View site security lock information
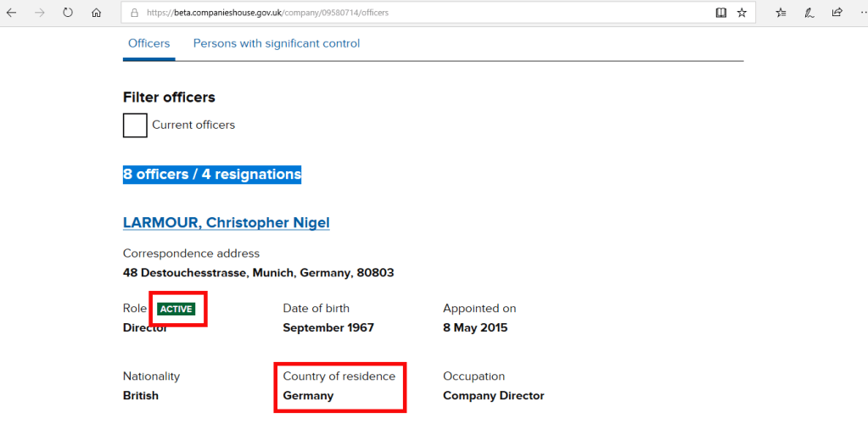The width and height of the screenshot is (868, 446). coord(134,13)
